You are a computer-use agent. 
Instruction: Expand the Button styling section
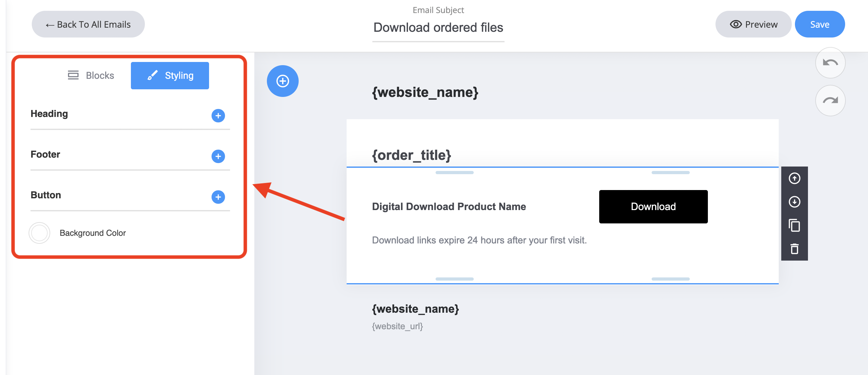click(x=218, y=197)
